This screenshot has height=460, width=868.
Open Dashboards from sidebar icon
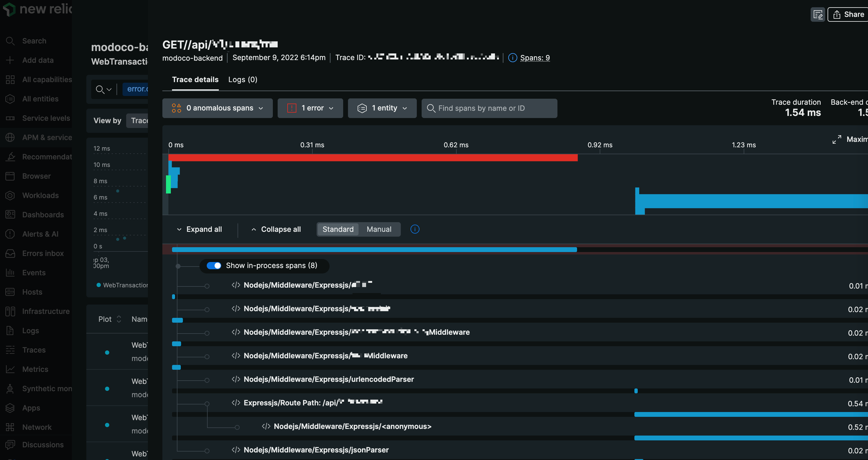(x=10, y=215)
